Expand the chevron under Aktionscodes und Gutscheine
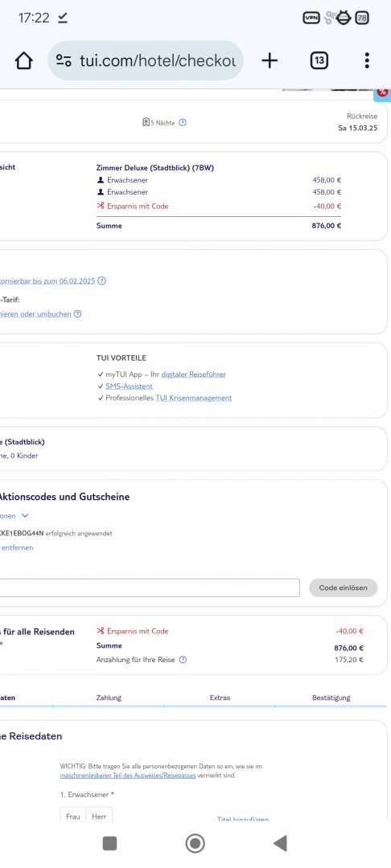Viewport: 391px width, 868px height. (x=24, y=515)
